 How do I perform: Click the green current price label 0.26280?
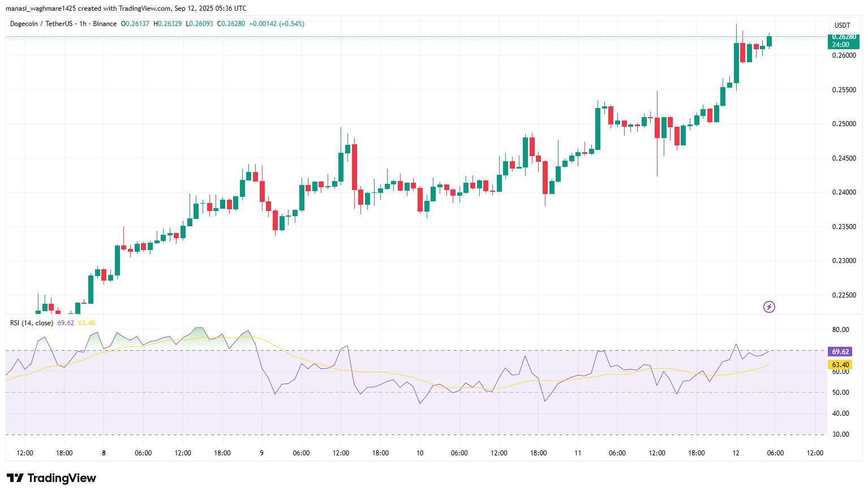point(843,37)
